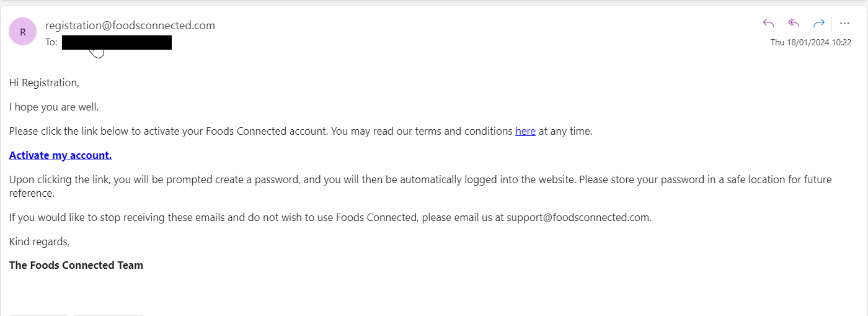The width and height of the screenshot is (868, 316).
Task: Click the support@foodsconnected.com address in the body
Action: click(x=578, y=218)
